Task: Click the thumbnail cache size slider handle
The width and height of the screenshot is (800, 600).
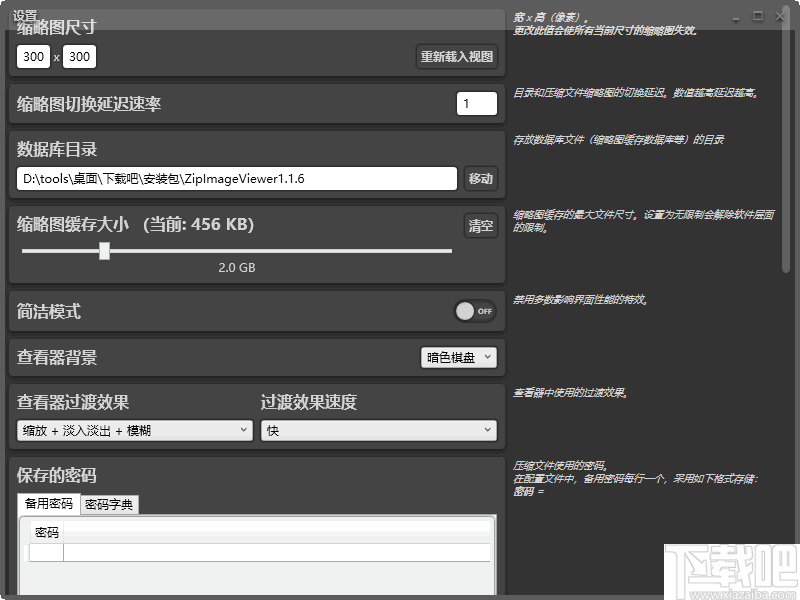Action: (105, 252)
